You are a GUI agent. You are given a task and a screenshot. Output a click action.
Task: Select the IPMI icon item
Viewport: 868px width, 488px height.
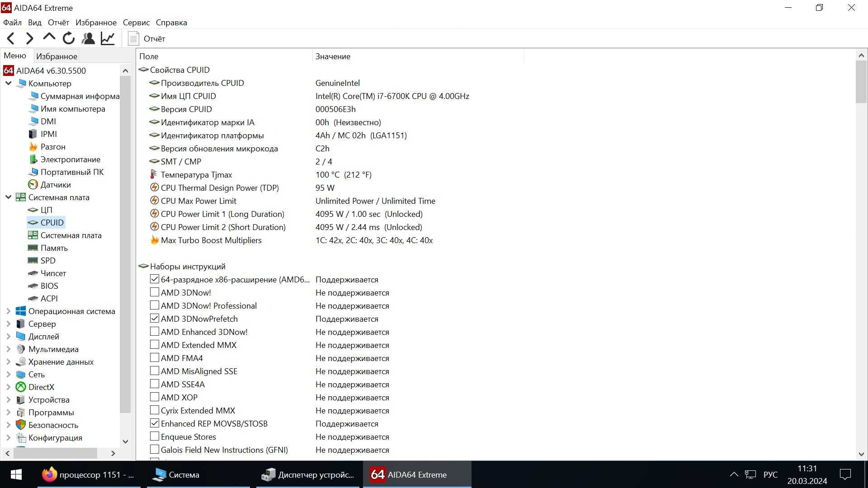click(33, 134)
